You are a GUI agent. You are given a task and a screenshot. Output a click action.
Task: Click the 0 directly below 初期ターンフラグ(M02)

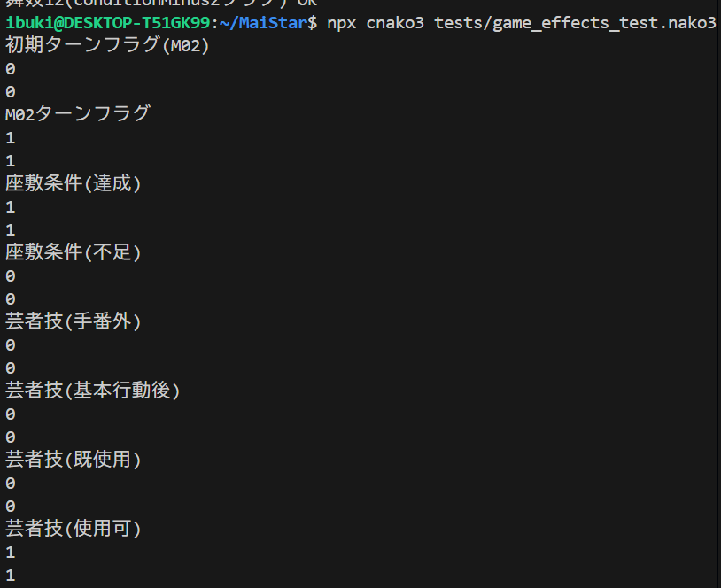pos(11,69)
